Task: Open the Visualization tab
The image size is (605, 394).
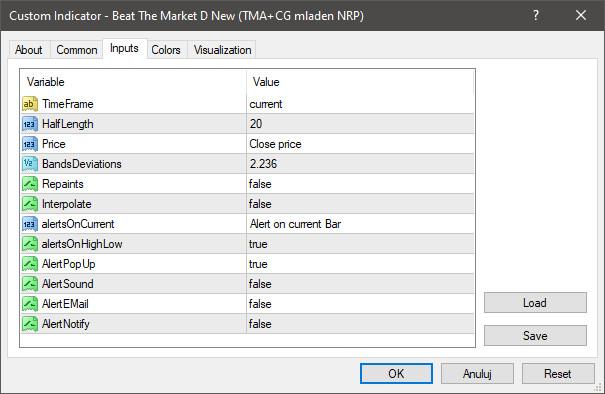Action: [222, 50]
